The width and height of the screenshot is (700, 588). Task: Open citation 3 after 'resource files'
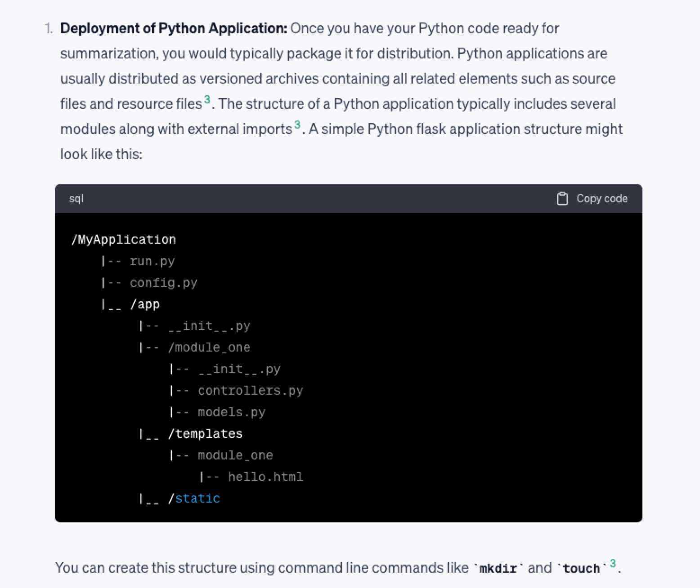[x=207, y=99]
